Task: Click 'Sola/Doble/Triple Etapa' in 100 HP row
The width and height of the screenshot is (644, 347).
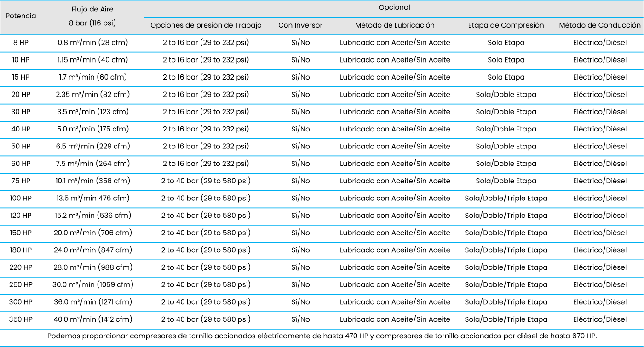Action: [x=506, y=198]
